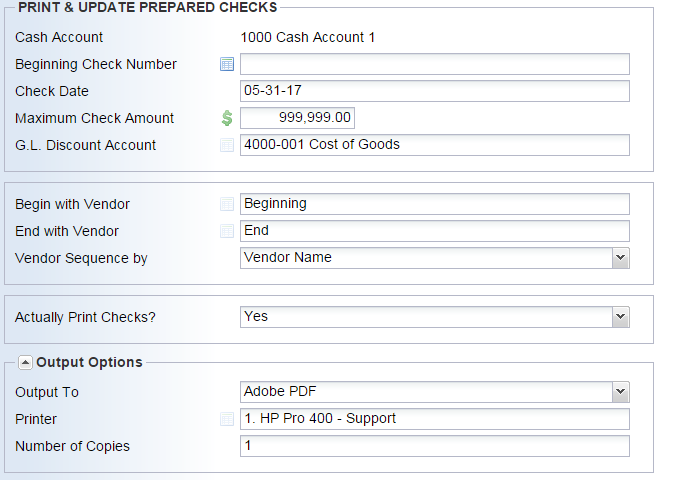Select the Adobe PDF output combo box
This screenshot has width=686, height=480.
435,392
